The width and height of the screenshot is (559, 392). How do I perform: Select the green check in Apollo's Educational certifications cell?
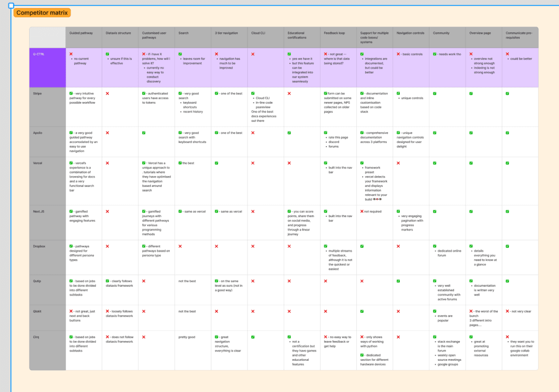tap(289, 133)
